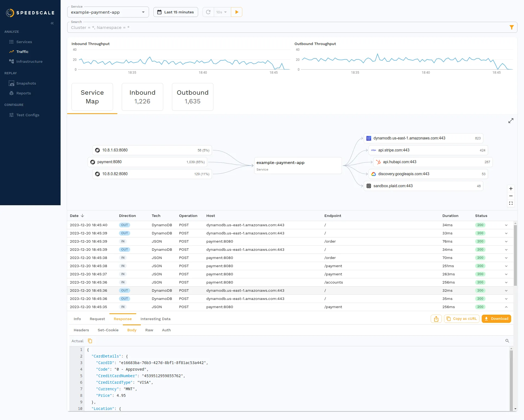
Task: Switch to the Request tab
Action: coord(97,319)
